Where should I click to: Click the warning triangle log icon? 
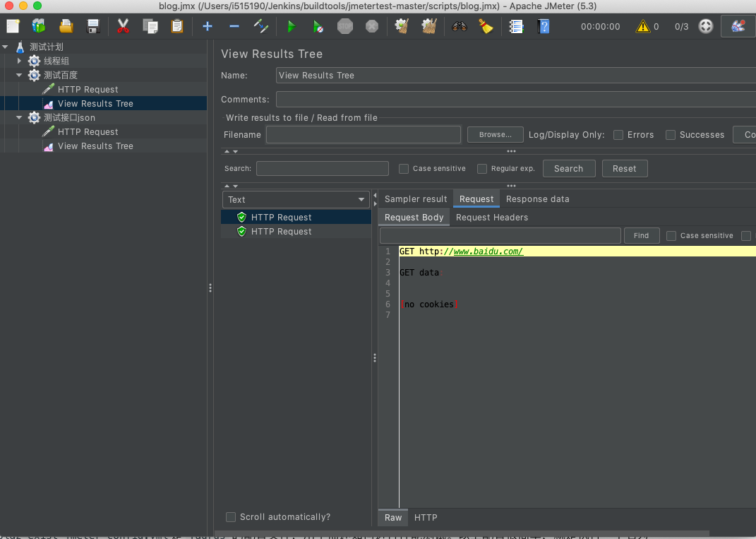(x=642, y=27)
